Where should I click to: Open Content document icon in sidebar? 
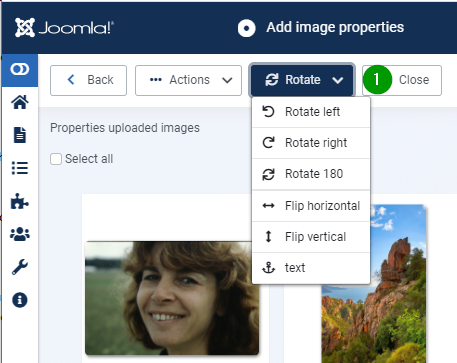(x=20, y=135)
